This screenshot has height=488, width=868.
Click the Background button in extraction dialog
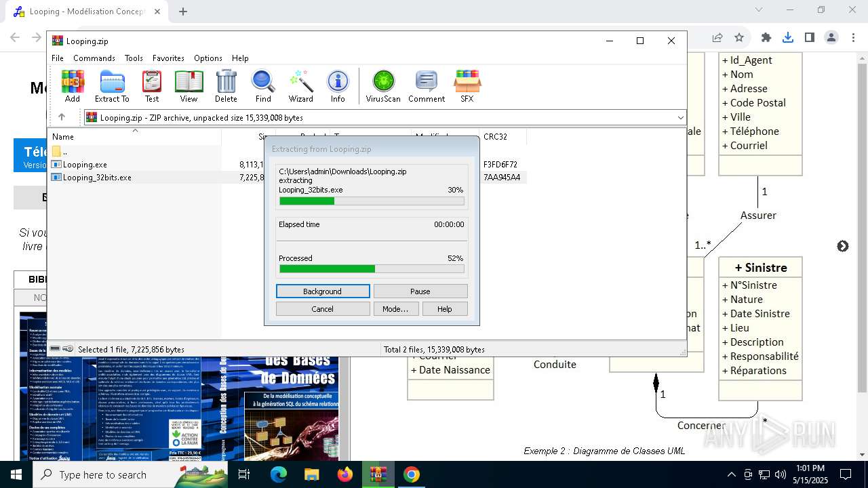(323, 291)
